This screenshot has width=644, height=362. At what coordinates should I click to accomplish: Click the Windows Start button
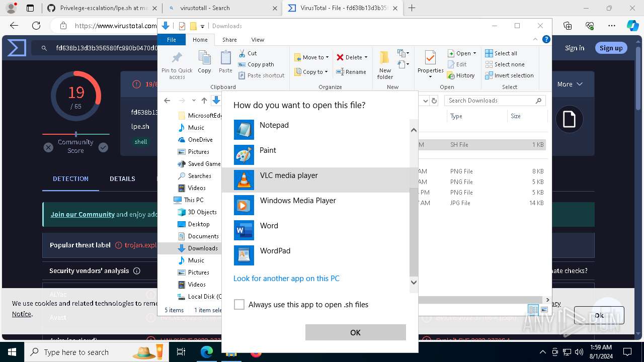pos(12,352)
